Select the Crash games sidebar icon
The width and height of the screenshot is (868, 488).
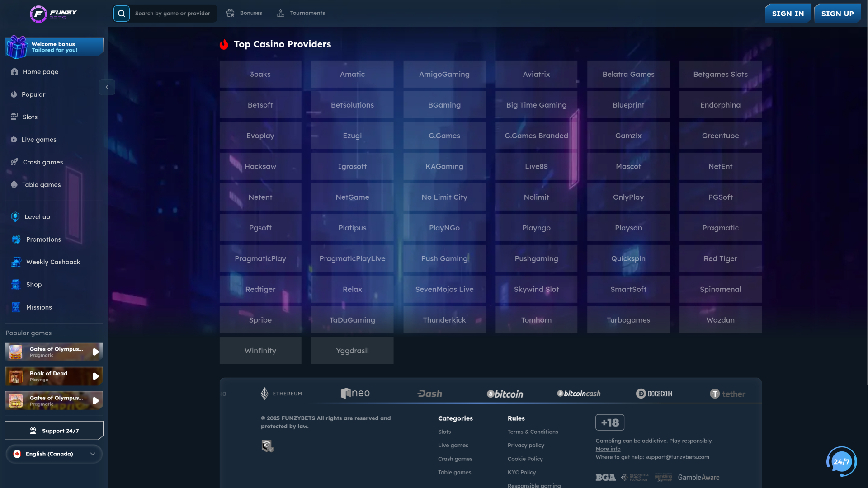pos(14,162)
